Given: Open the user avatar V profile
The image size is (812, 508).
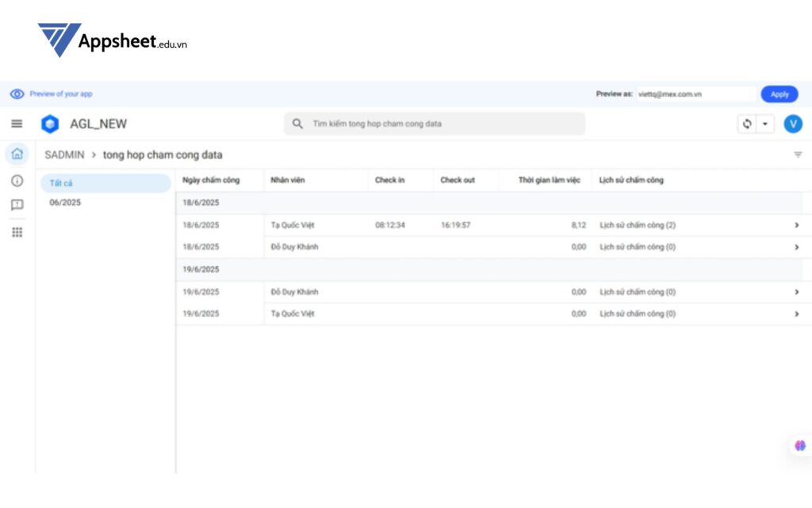Looking at the screenshot, I should [792, 124].
